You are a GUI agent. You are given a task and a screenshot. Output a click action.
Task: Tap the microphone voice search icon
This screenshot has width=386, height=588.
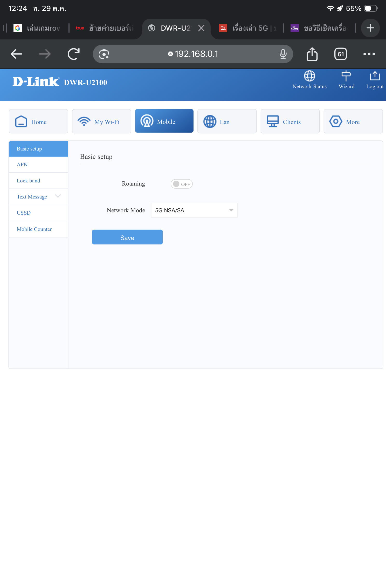[x=283, y=54]
